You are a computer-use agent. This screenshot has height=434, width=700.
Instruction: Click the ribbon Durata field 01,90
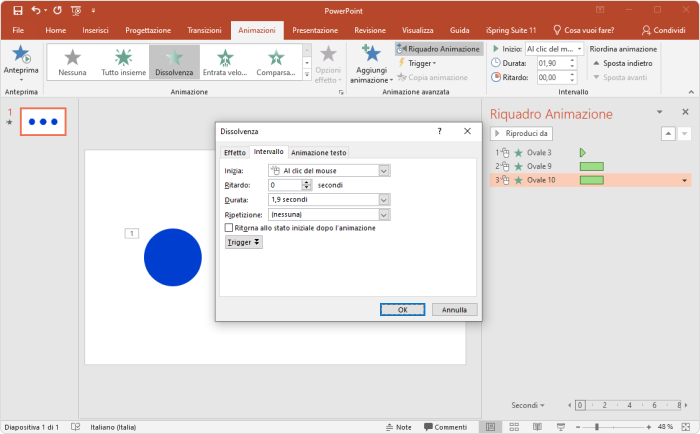coord(553,63)
